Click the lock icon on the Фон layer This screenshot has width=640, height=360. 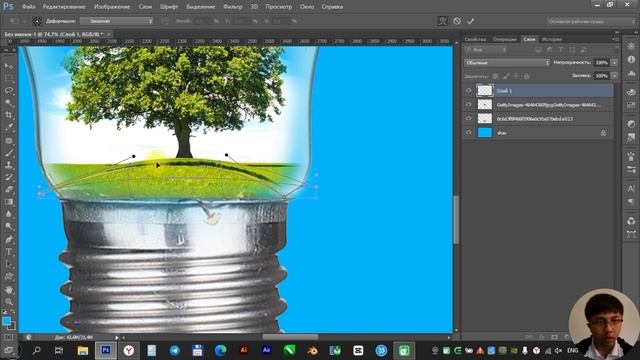[x=603, y=133]
